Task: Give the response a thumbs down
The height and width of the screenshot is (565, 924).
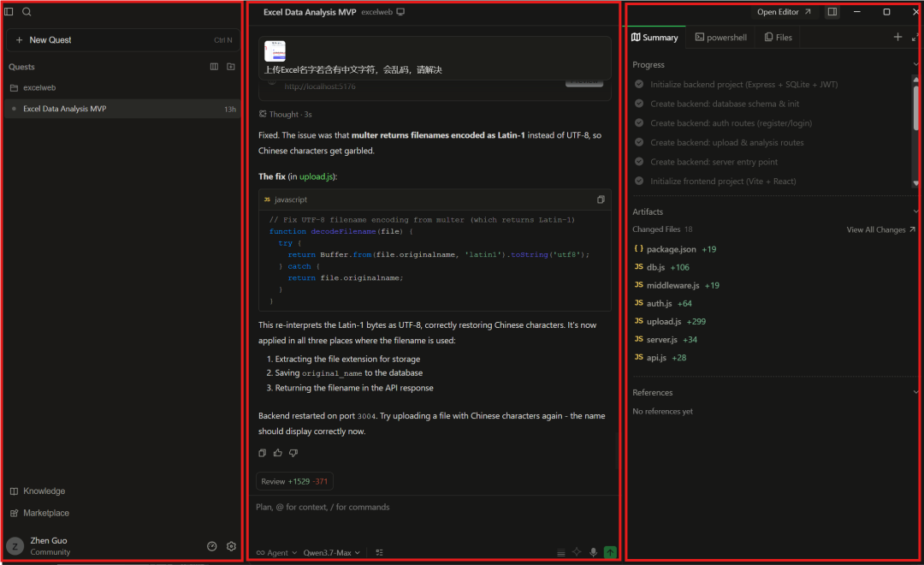Action: 293,453
